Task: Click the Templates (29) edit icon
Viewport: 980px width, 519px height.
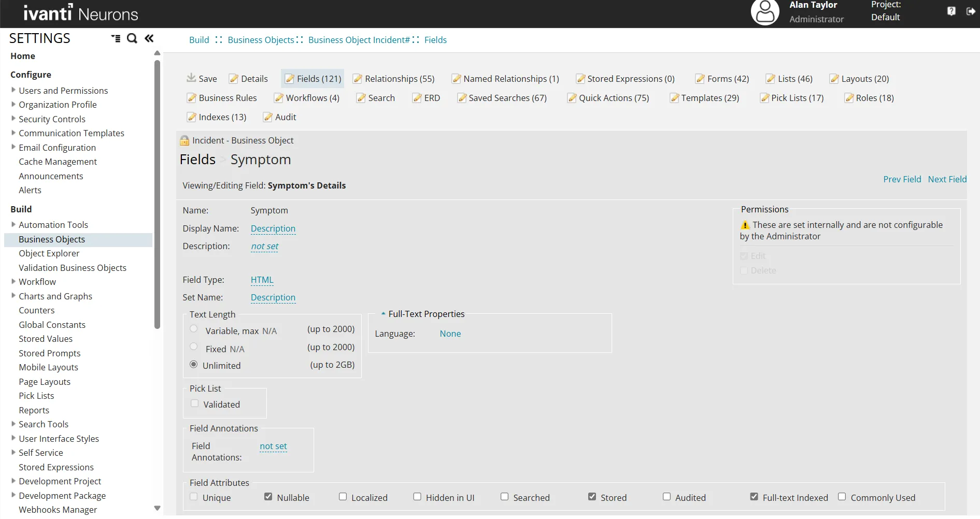Action: pos(674,98)
